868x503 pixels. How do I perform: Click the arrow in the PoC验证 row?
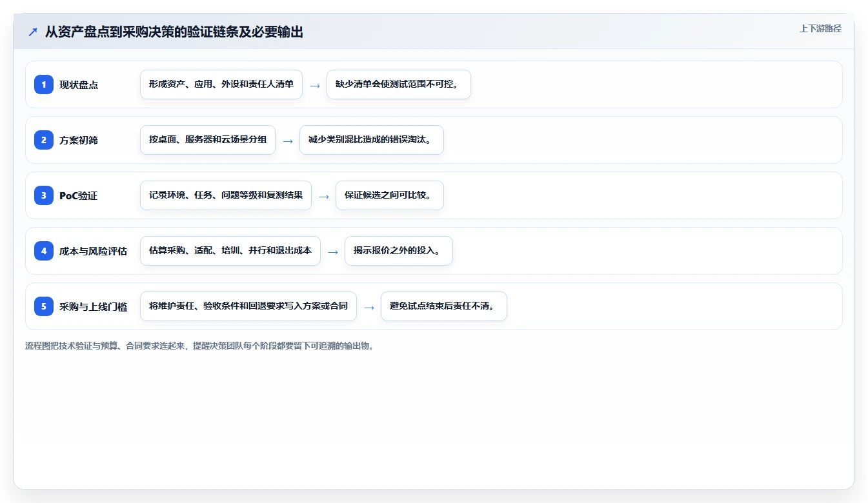[324, 196]
